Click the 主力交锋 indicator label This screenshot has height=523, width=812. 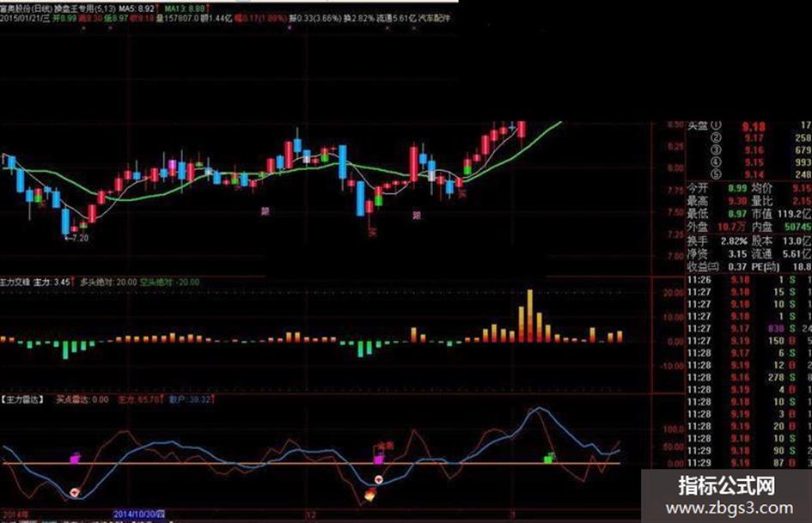[15, 283]
